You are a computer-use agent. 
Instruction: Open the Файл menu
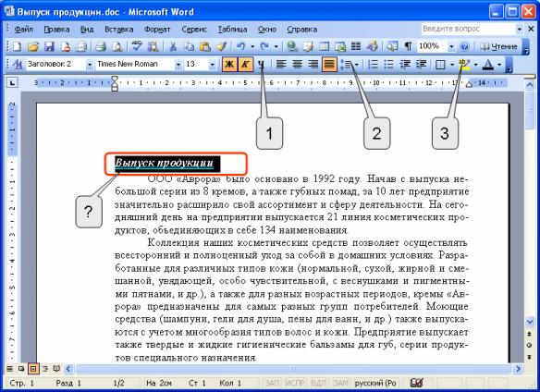23,30
